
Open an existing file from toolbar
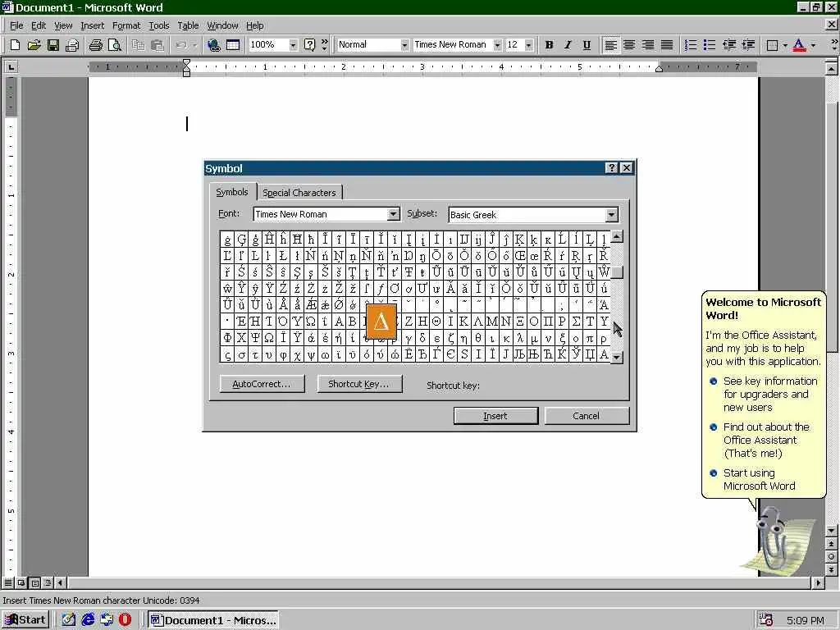point(34,45)
